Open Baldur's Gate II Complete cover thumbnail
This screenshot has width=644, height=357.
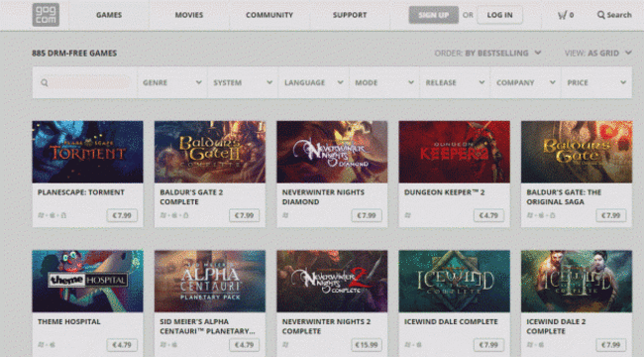[x=210, y=152]
